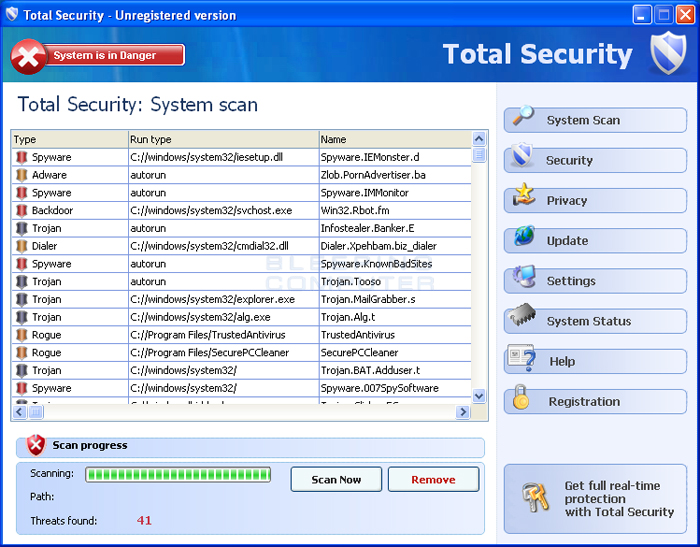This screenshot has height=547, width=700.
Task: Open the Security section
Action: coord(595,160)
